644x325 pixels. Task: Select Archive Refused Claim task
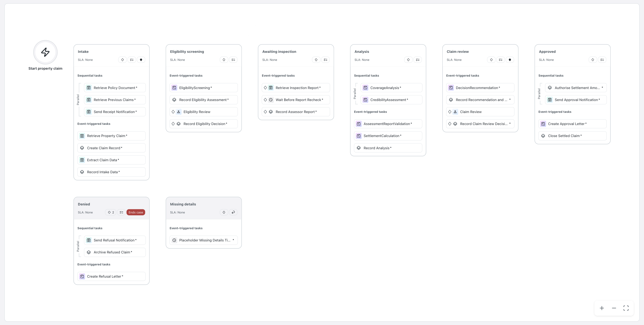(x=115, y=252)
